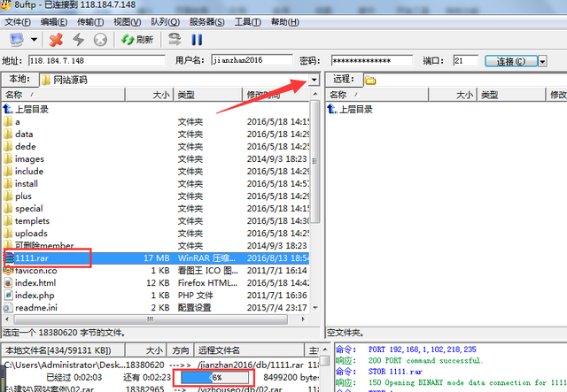567x392 pixels.
Task: Click the favicon.ico file icon
Action: point(8,270)
